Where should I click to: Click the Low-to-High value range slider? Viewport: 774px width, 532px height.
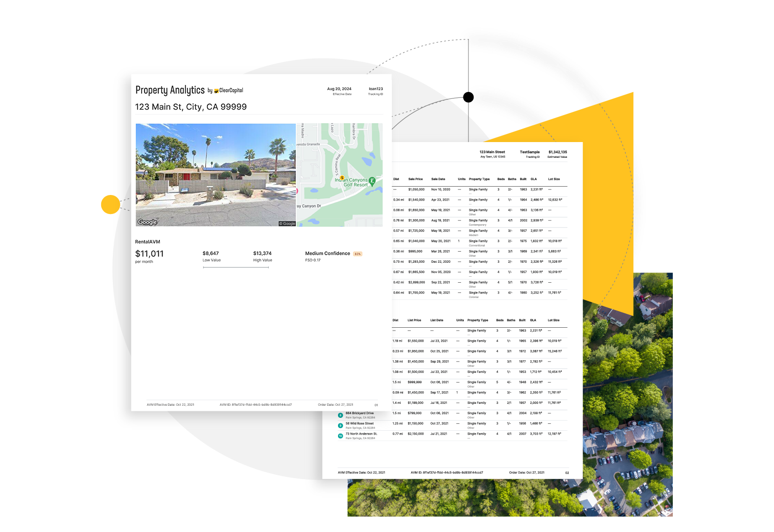(237, 266)
